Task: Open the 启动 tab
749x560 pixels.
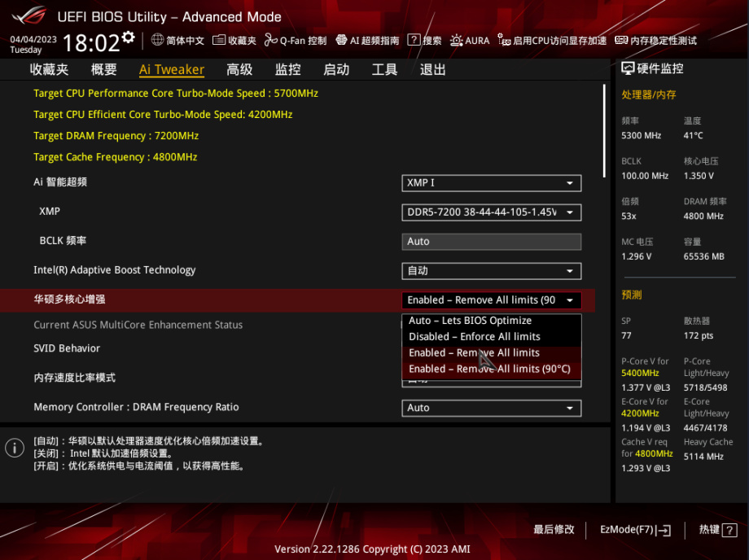Action: [x=336, y=70]
